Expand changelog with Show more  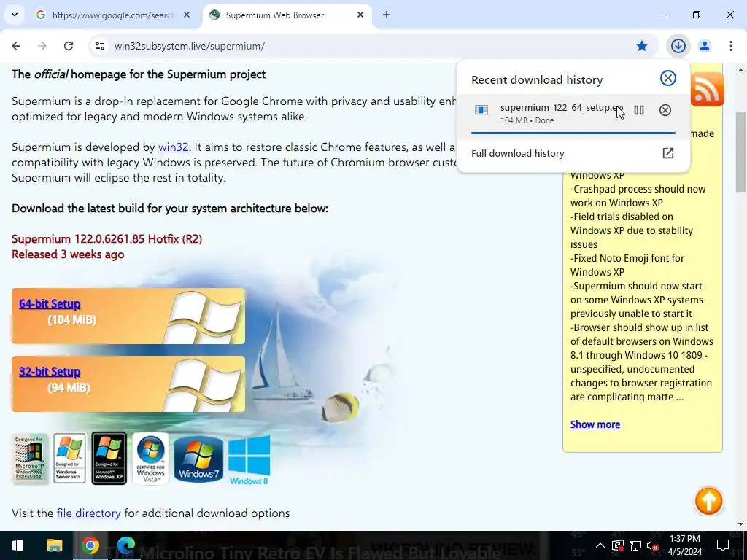tap(595, 424)
